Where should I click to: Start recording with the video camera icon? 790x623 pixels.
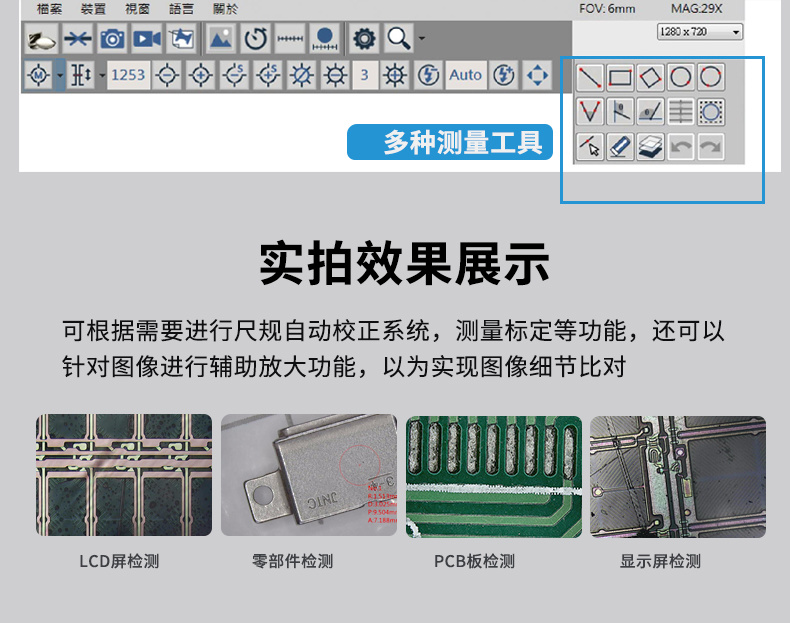(x=147, y=38)
